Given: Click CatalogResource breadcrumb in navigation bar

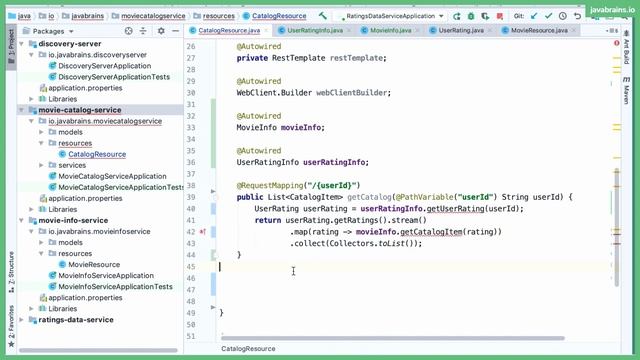Looking at the screenshot, I should point(274,16).
